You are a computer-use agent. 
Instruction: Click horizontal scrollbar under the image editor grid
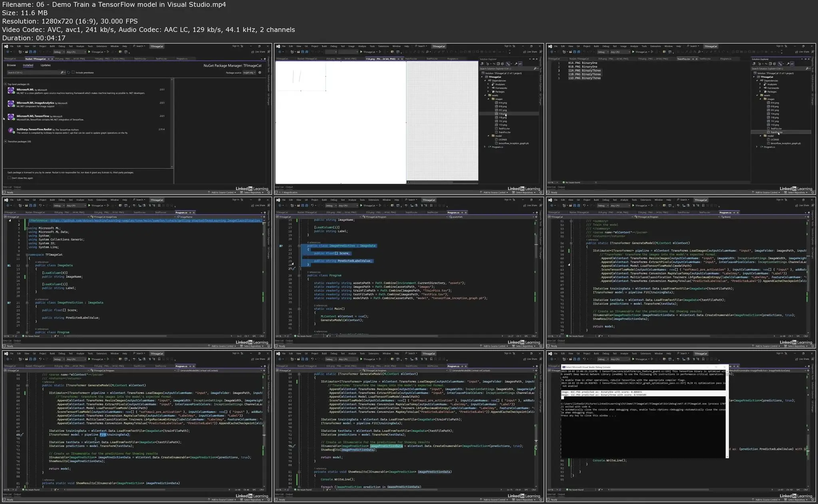click(x=442, y=182)
